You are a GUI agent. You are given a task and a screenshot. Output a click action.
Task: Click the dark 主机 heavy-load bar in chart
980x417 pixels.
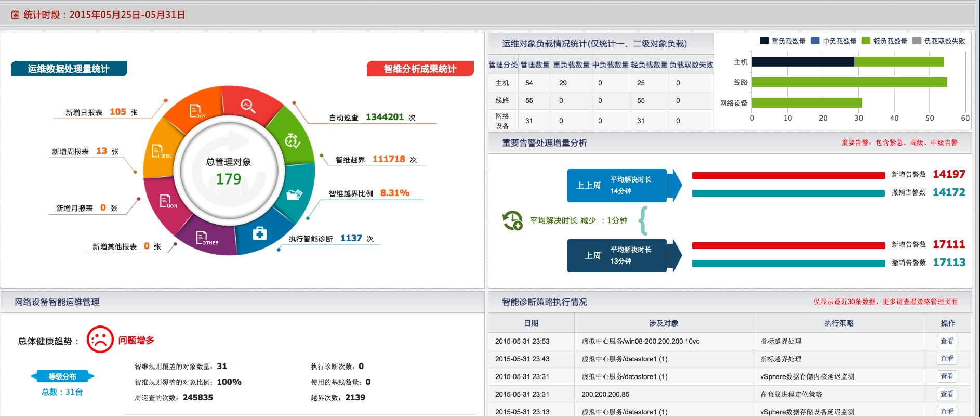803,61
